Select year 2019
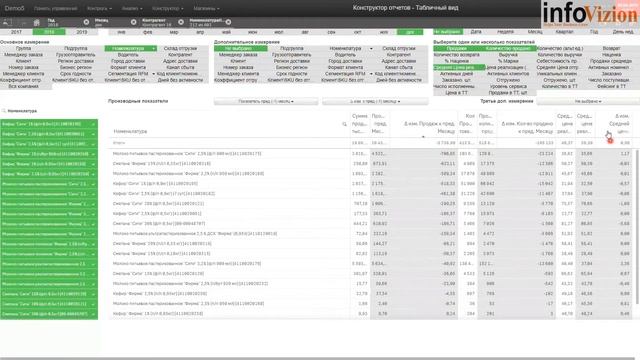Image resolution: width=640 pixels, height=360 pixels. tap(82, 32)
